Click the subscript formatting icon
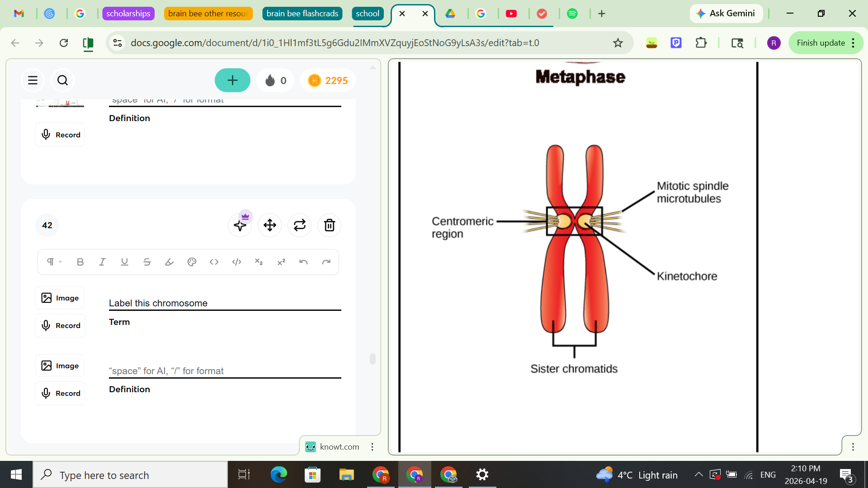The image size is (868, 488). [259, 262]
